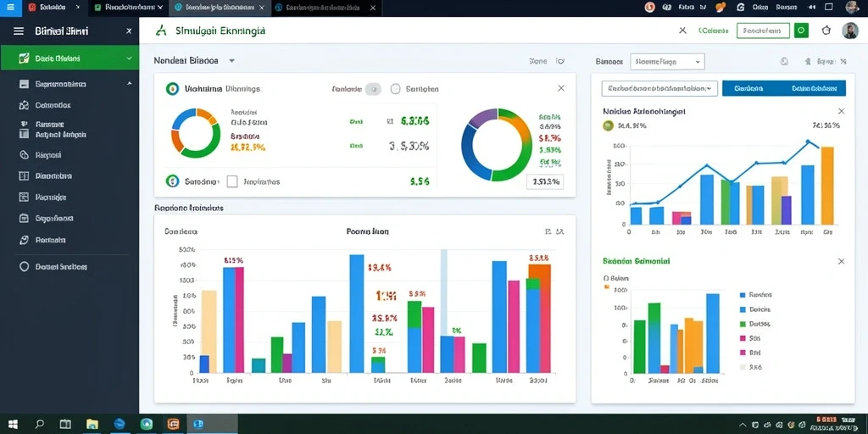Toggle the green legend entry in the bottom-right chart
Image resolution: width=868 pixels, height=434 pixels.
(x=755, y=324)
